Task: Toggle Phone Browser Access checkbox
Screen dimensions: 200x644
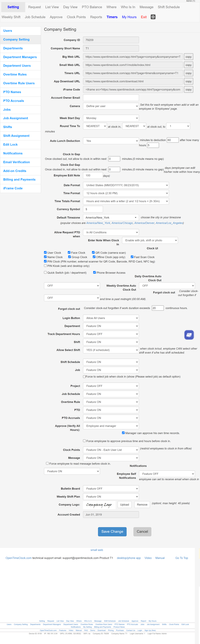Action: tap(94, 272)
